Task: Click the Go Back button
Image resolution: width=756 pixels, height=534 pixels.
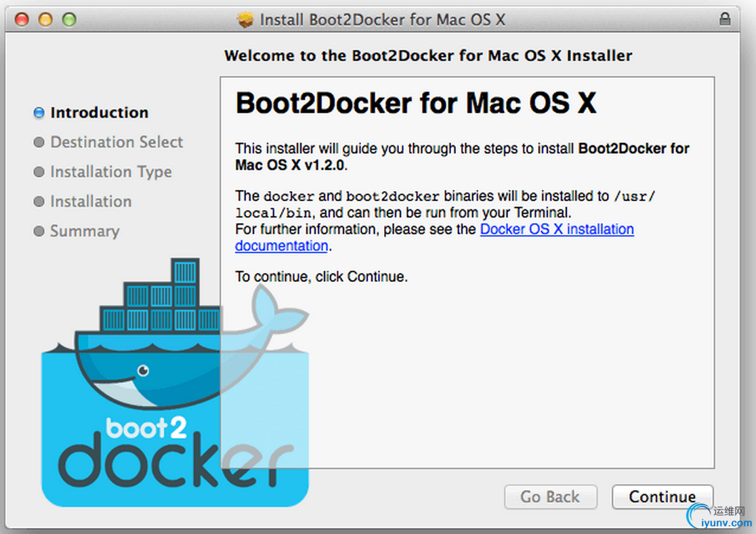Action: pos(550,496)
